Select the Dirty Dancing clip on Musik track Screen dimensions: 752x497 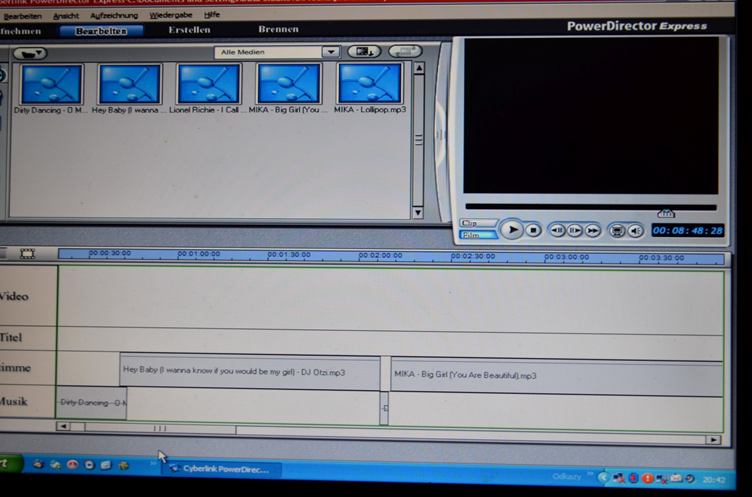(91, 403)
